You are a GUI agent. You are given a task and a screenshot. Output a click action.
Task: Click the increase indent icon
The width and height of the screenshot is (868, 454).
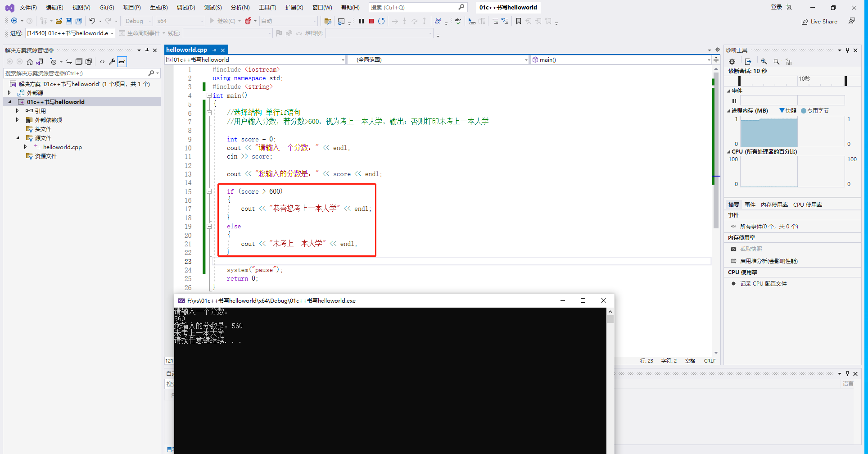tap(495, 21)
